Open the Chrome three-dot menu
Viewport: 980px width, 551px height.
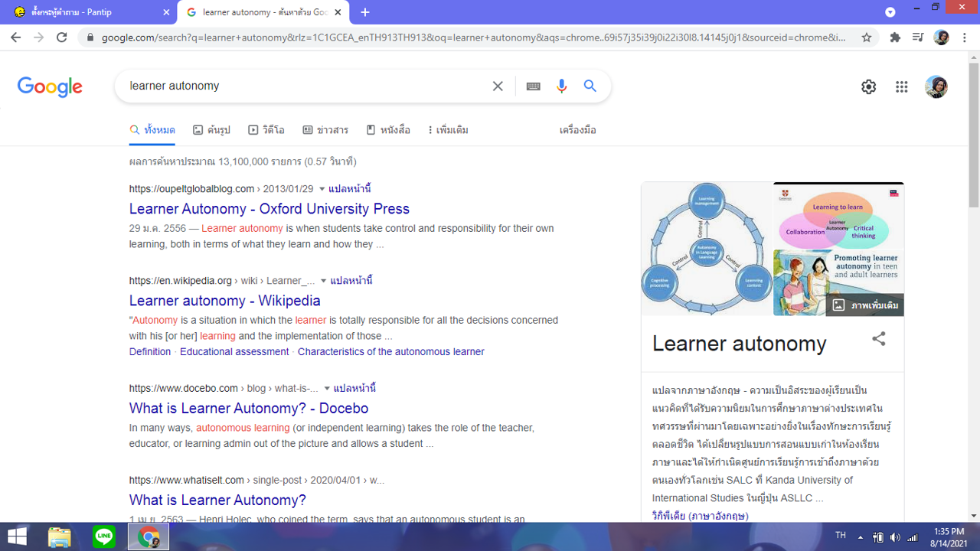click(x=965, y=37)
